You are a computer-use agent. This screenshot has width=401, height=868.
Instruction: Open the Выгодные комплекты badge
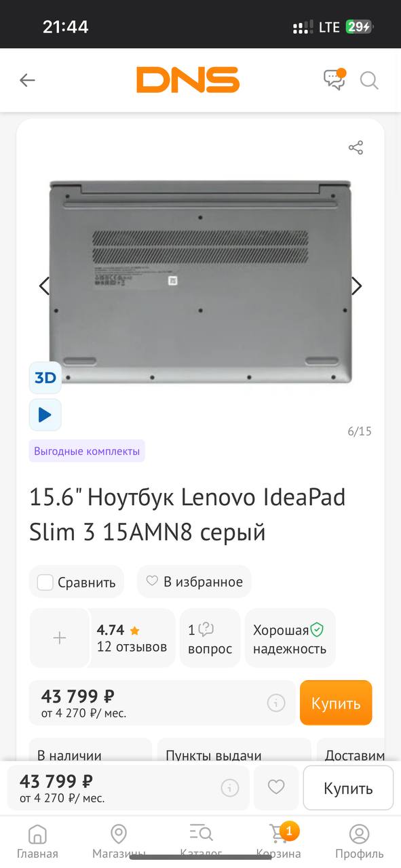point(87,451)
